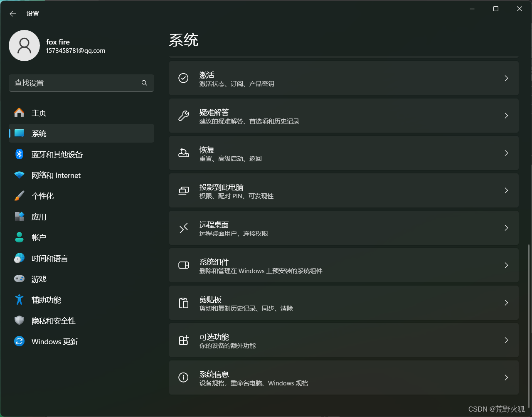Screen dimensions: 532x417
Task: Click 权限、配对 PIN、可发现性 description
Action: click(x=236, y=196)
